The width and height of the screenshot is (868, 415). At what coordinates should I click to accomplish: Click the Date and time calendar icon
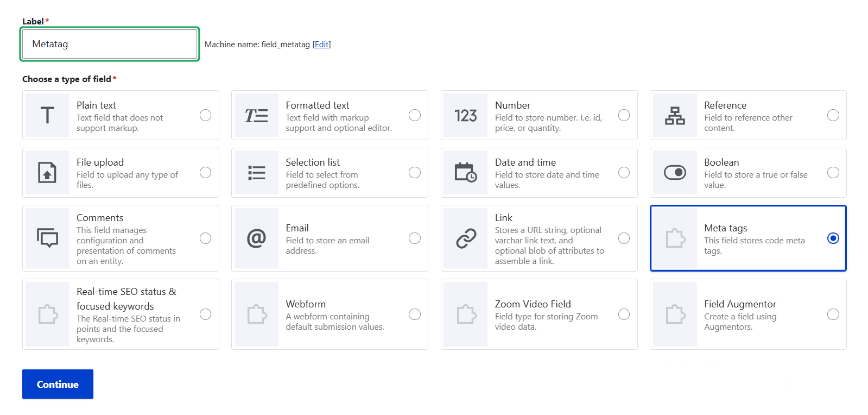[465, 173]
